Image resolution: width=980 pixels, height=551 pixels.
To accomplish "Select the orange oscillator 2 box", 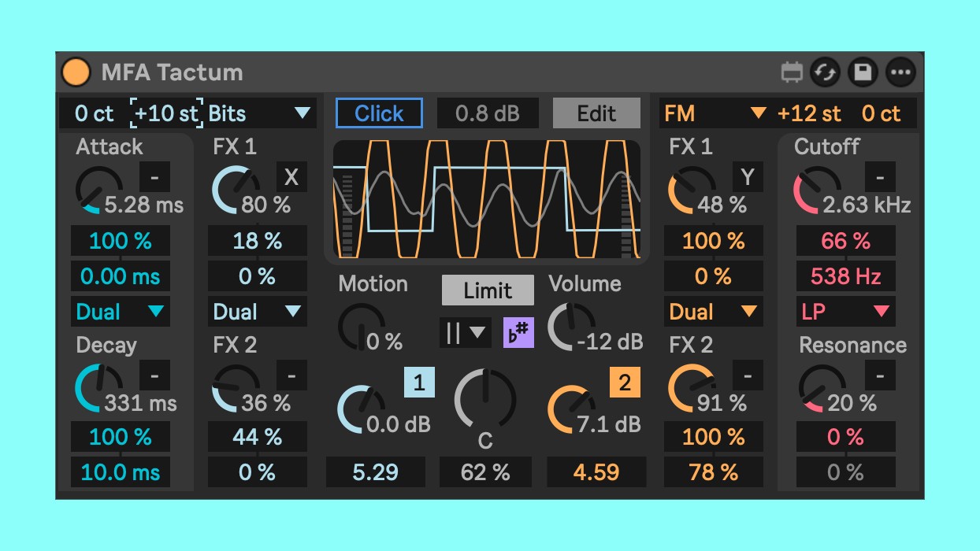I will [x=624, y=383].
